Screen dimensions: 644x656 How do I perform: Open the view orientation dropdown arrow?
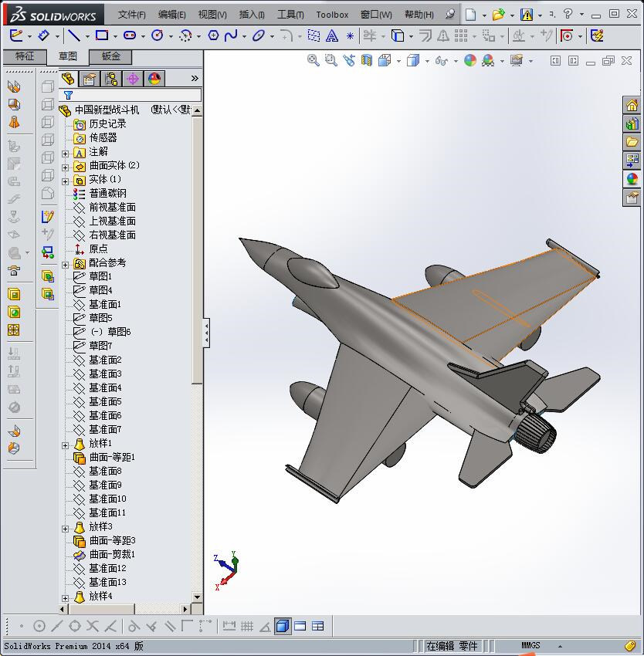pos(398,62)
